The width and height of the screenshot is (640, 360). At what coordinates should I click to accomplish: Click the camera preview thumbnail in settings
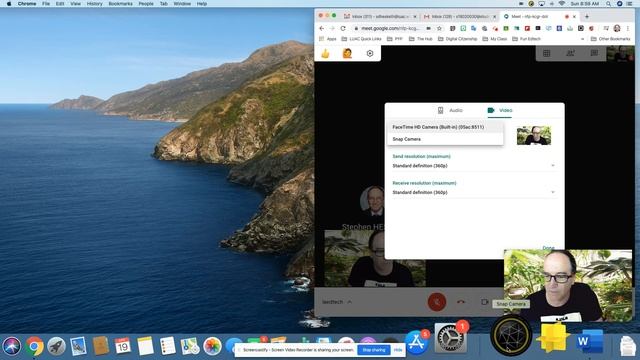(x=534, y=136)
